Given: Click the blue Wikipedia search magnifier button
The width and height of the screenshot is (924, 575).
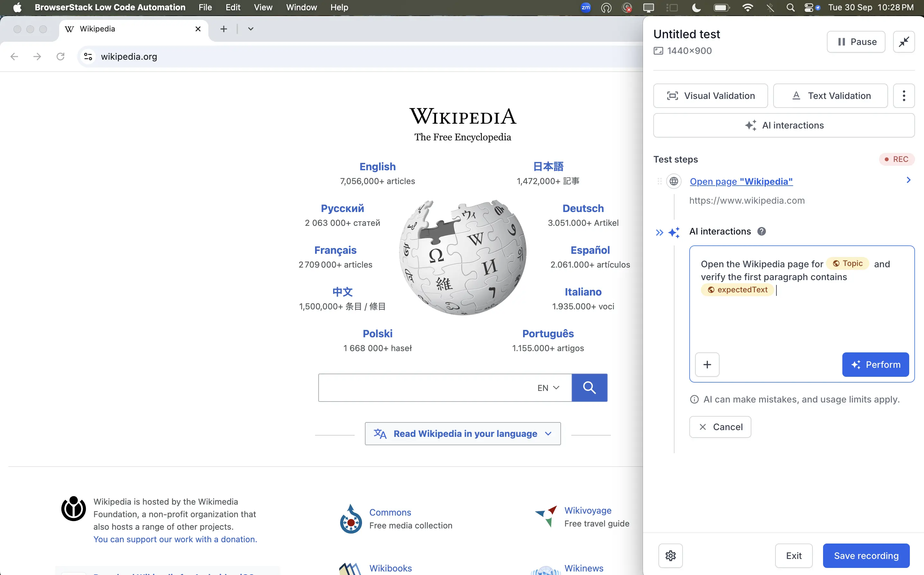Looking at the screenshot, I should [589, 387].
